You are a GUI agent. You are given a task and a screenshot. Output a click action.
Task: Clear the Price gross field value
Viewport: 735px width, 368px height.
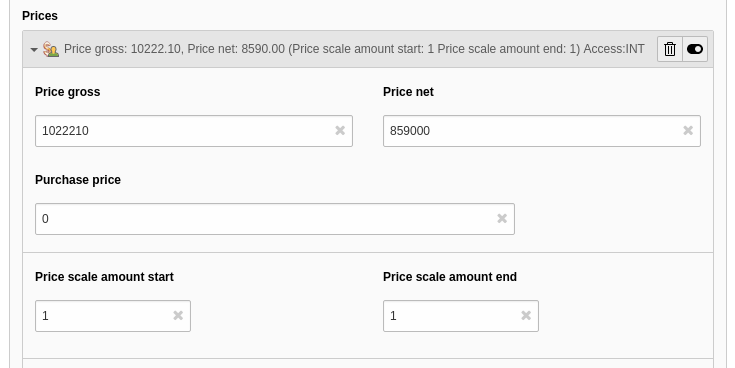[340, 131]
